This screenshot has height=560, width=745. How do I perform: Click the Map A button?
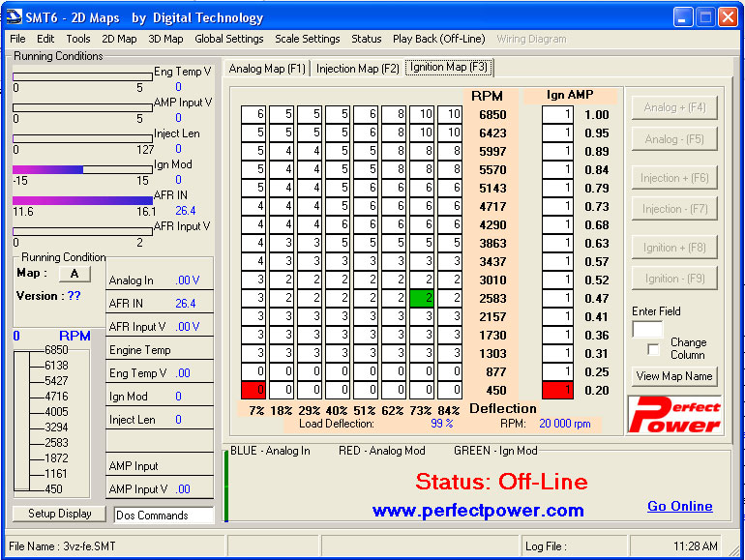(74, 274)
